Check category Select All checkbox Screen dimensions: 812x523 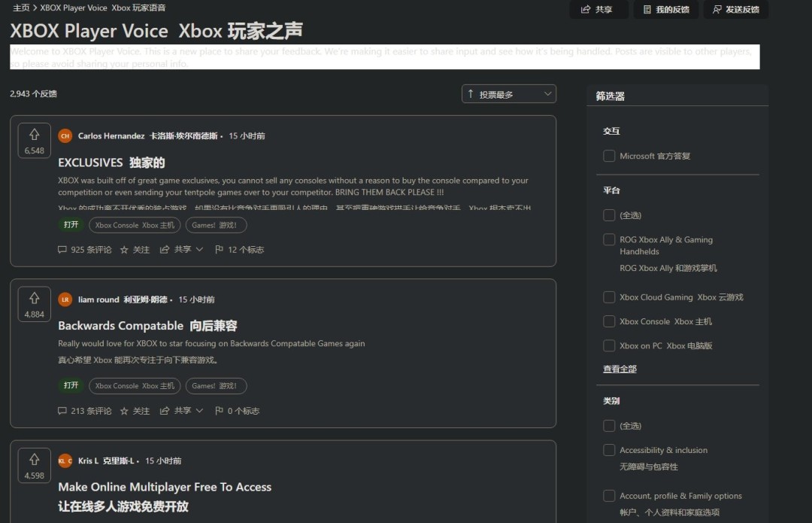tap(609, 426)
